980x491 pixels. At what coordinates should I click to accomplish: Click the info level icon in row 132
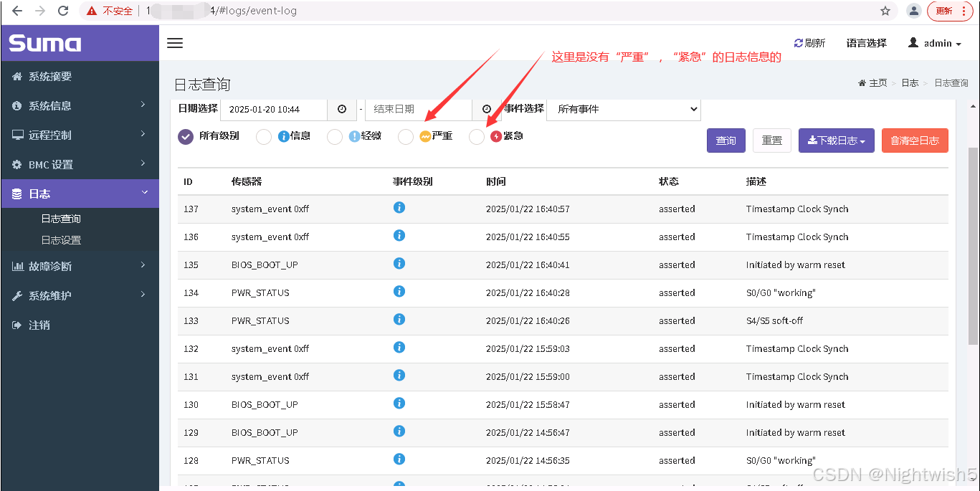399,348
